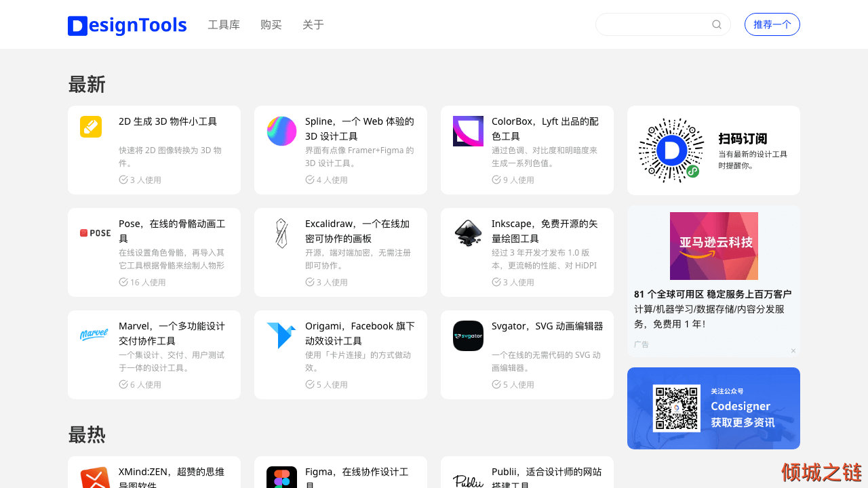Click the DesignTools logo
The image size is (868, 488).
[x=127, y=25]
